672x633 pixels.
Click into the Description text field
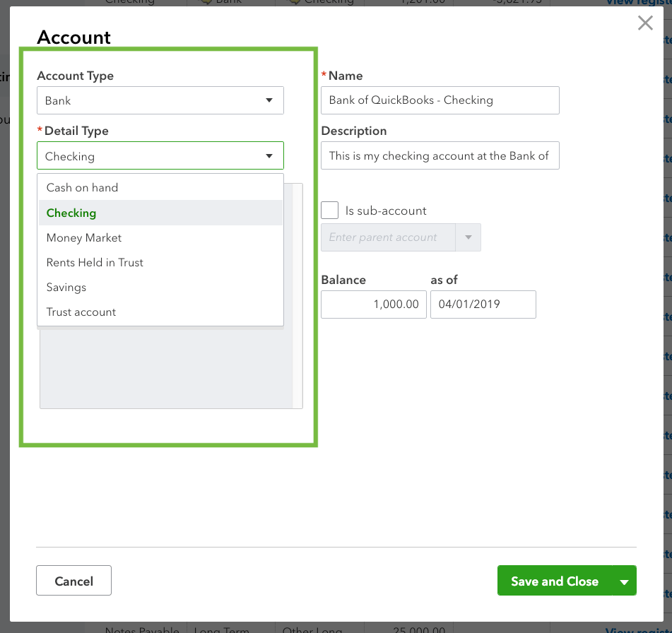pyautogui.click(x=440, y=155)
